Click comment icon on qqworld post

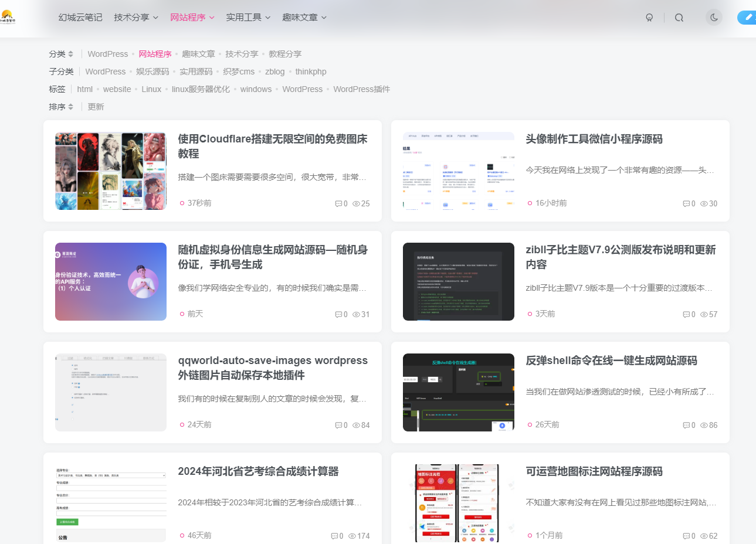[338, 426]
